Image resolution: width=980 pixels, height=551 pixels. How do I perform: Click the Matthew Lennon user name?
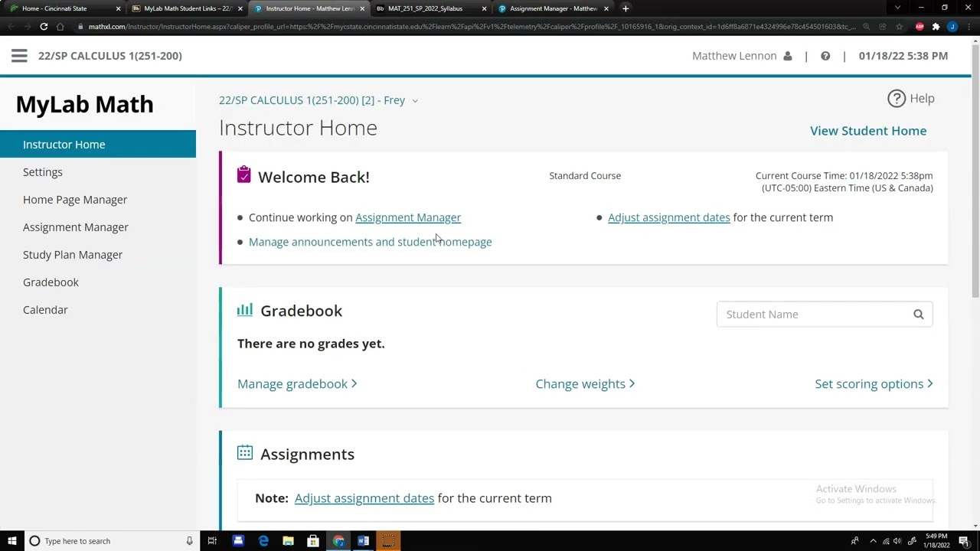click(734, 56)
